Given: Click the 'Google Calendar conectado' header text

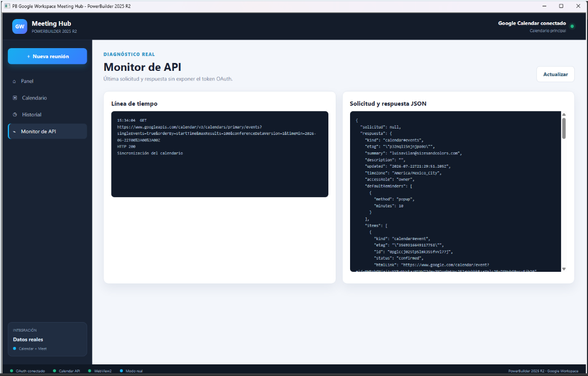Looking at the screenshot, I should (x=532, y=23).
